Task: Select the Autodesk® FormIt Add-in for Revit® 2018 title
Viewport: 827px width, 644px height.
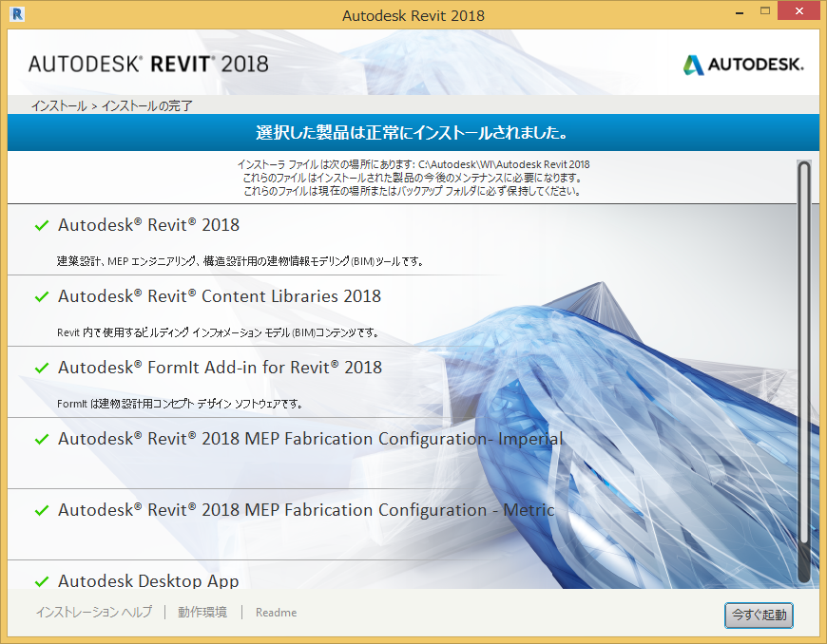Action: (220, 368)
